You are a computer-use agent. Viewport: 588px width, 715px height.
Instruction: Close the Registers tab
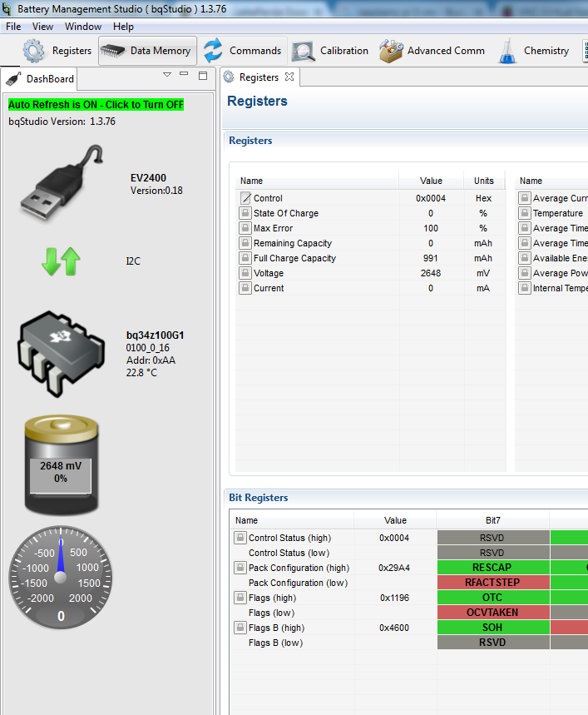coord(289,77)
